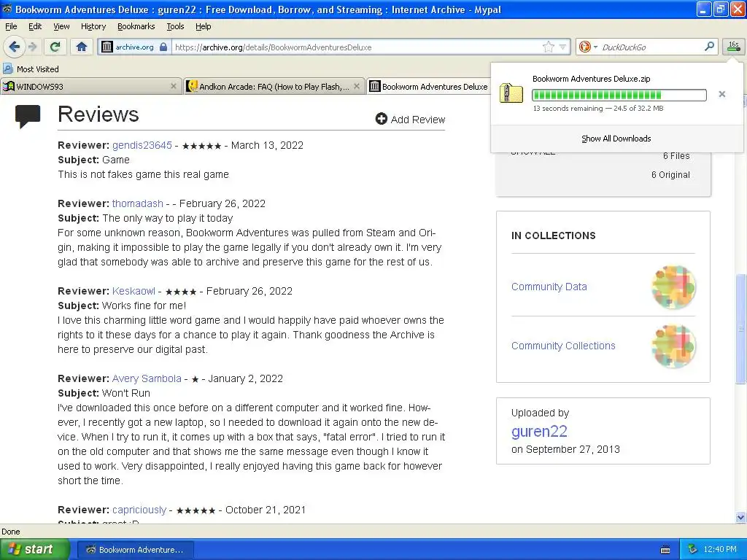Open the Bookmarks menu

(x=136, y=26)
